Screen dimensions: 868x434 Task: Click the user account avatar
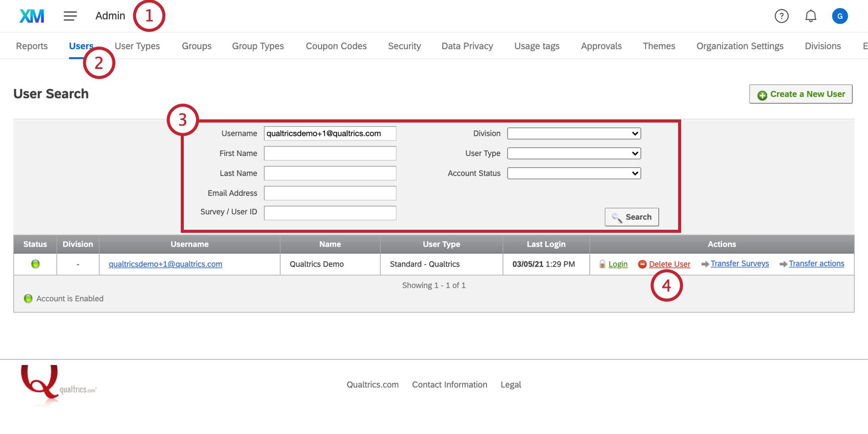(x=839, y=16)
